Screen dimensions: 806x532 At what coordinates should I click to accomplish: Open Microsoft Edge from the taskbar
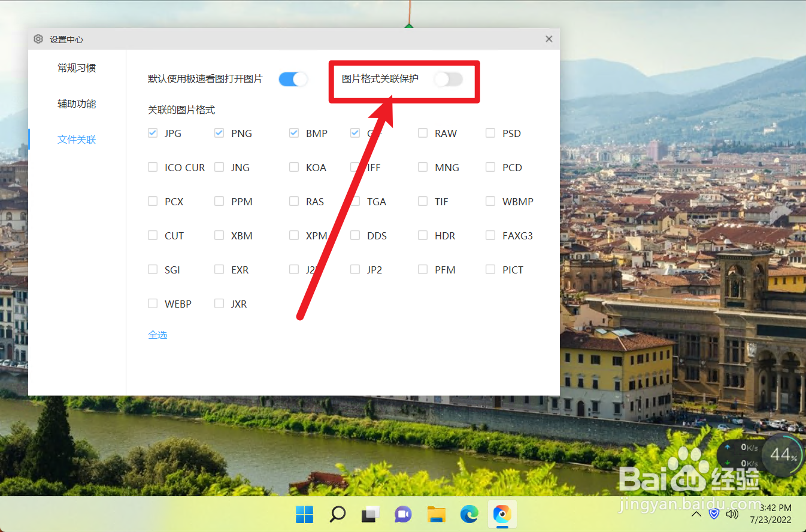(x=469, y=514)
